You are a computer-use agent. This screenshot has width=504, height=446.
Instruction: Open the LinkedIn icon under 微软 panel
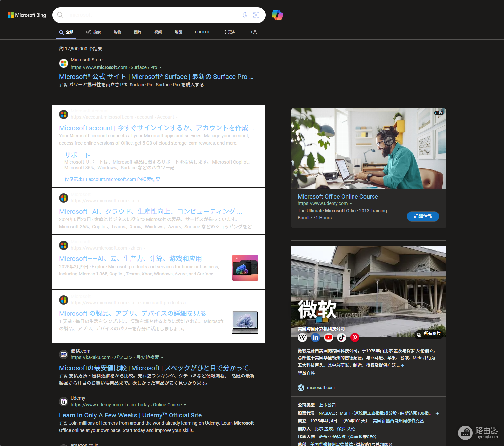click(315, 337)
